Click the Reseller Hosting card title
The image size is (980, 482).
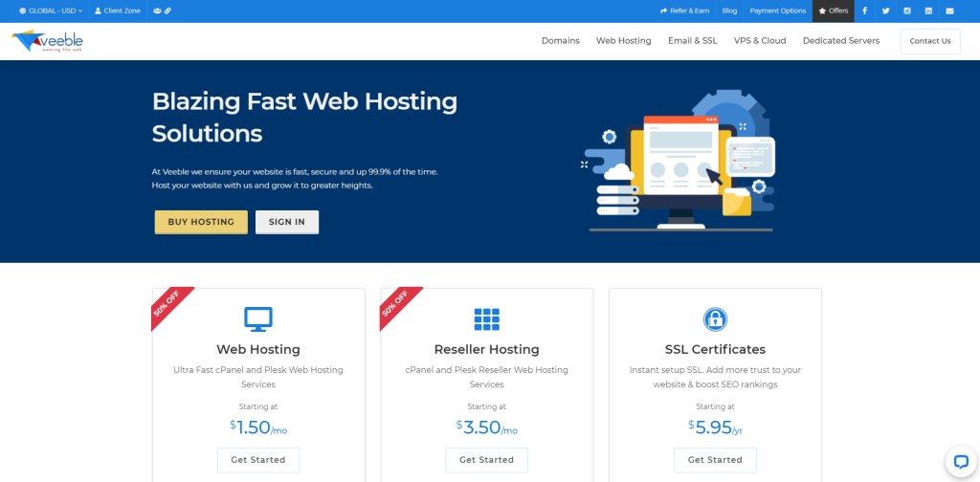(x=487, y=350)
